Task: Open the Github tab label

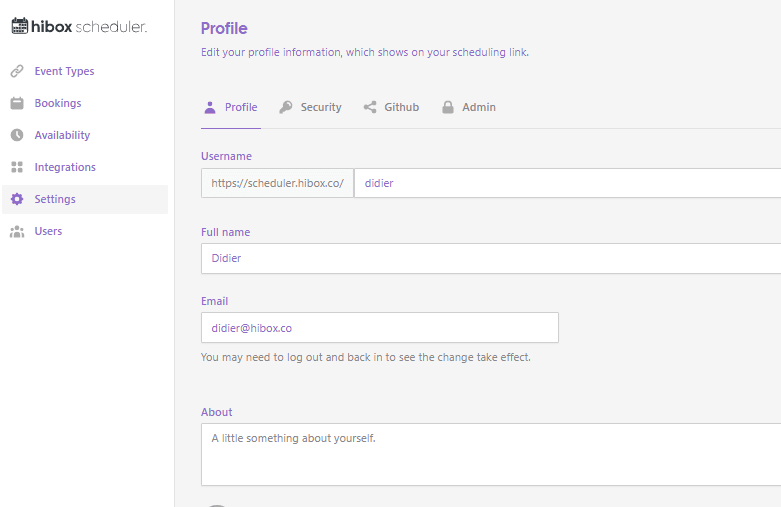Action: [x=402, y=107]
